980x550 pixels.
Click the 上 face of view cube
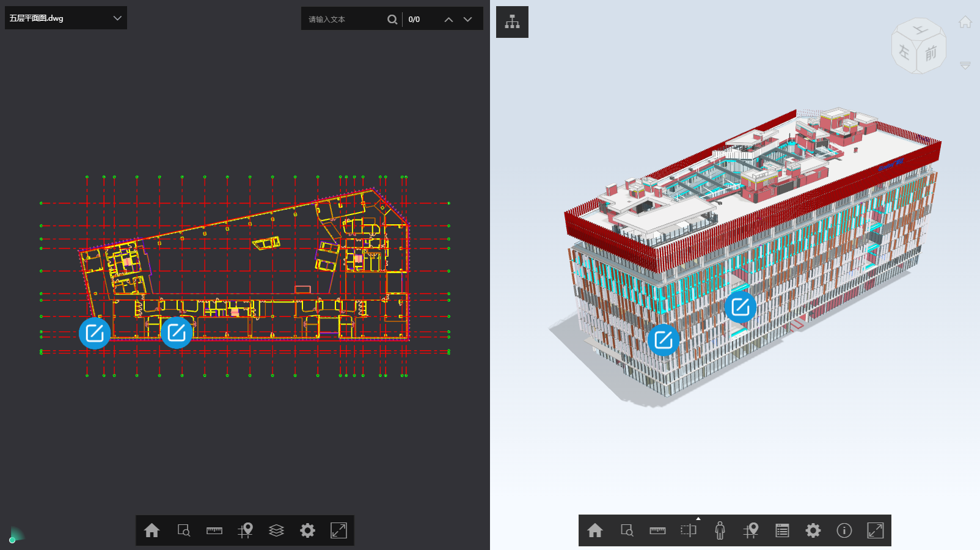pyautogui.click(x=920, y=30)
